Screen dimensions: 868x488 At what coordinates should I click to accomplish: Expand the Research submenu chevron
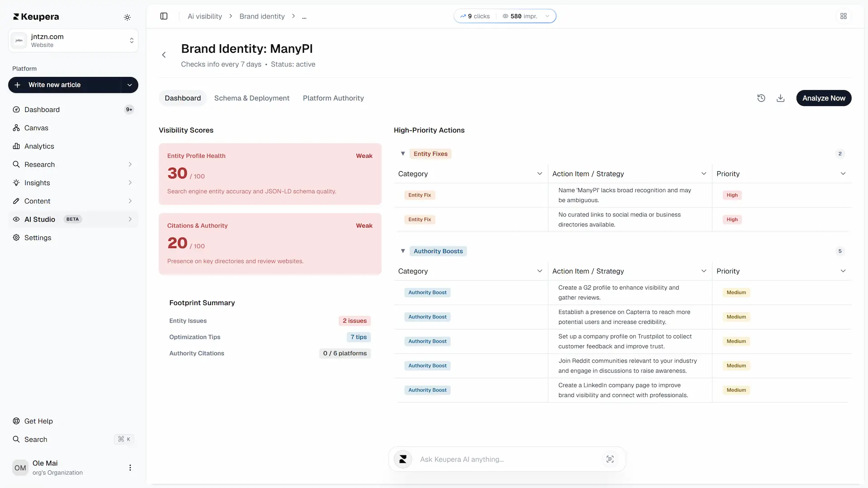[130, 164]
